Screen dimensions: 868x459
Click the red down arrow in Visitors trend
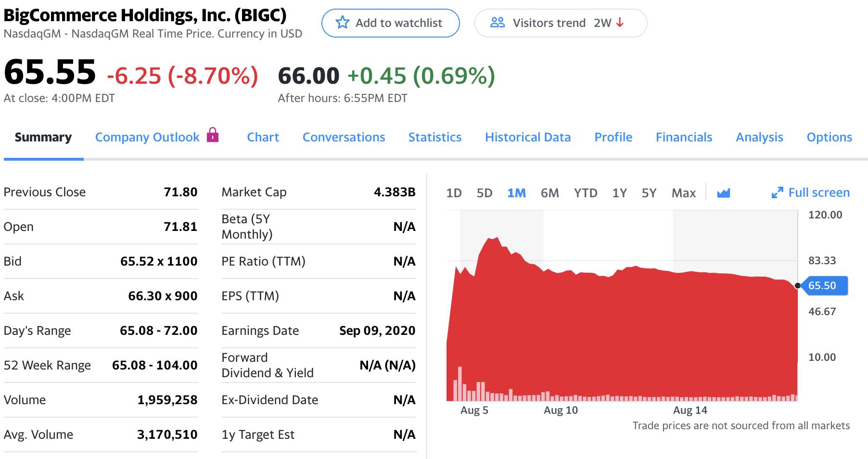(x=620, y=23)
